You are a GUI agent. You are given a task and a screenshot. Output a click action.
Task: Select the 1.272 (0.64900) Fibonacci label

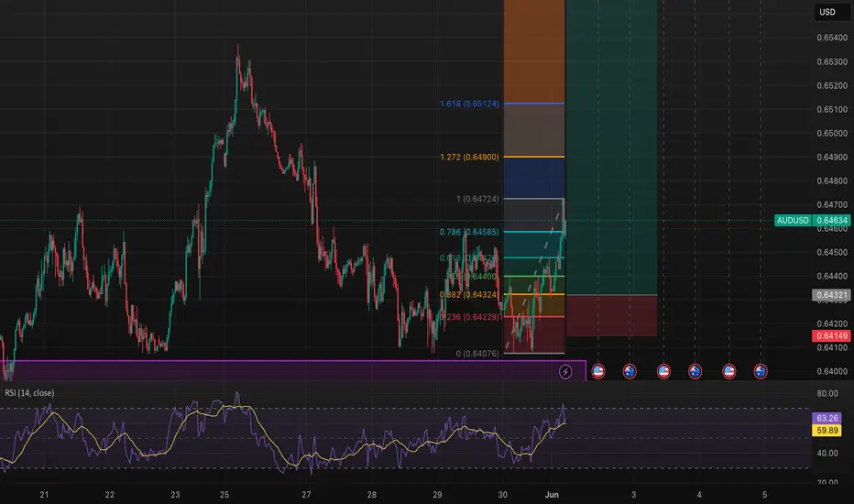[x=469, y=157]
